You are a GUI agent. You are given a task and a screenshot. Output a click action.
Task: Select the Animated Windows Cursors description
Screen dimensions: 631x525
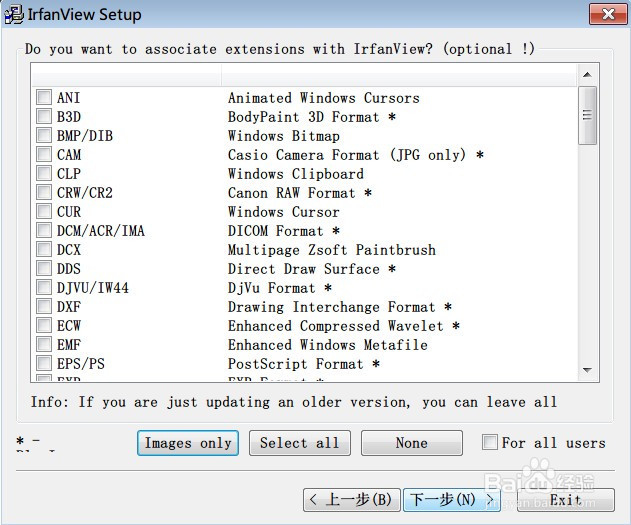(x=324, y=98)
